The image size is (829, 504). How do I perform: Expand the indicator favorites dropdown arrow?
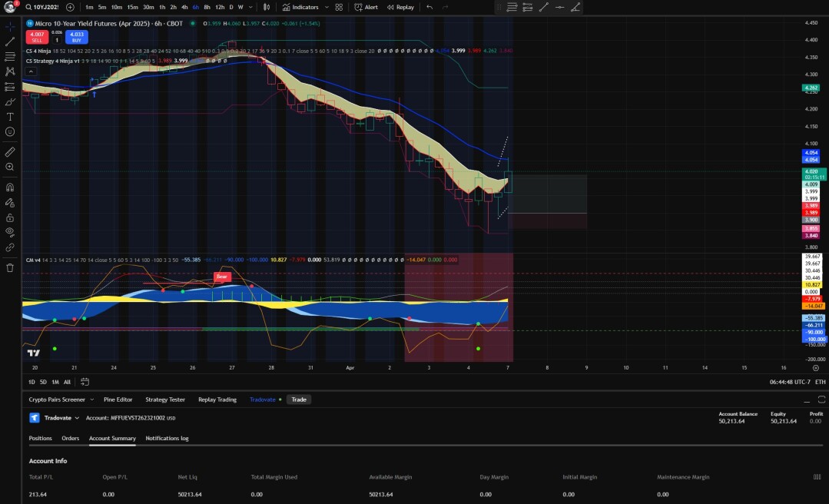pos(327,8)
